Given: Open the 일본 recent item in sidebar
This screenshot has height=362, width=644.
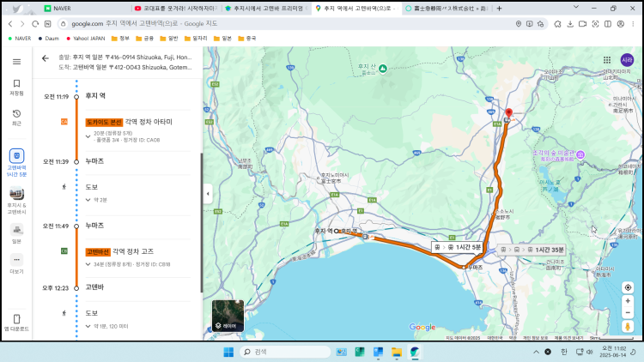Looking at the screenshot, I should (16, 234).
